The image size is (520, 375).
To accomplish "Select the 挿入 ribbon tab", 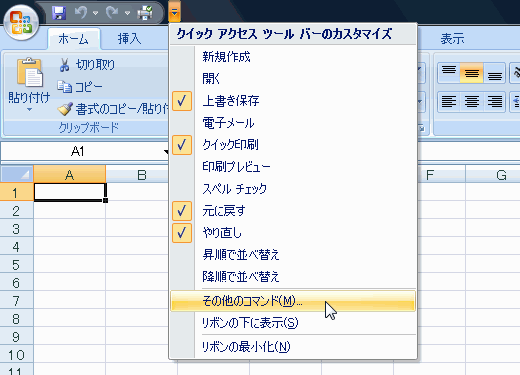I will pos(129,39).
